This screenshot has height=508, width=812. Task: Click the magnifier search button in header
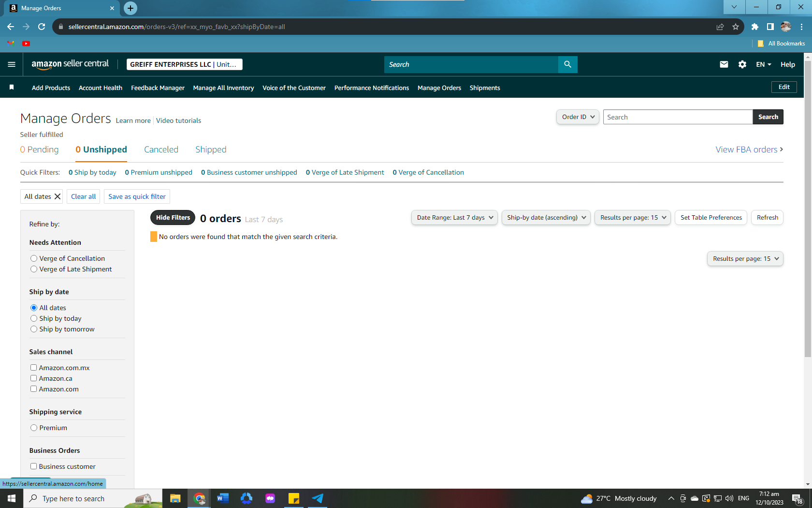point(568,64)
